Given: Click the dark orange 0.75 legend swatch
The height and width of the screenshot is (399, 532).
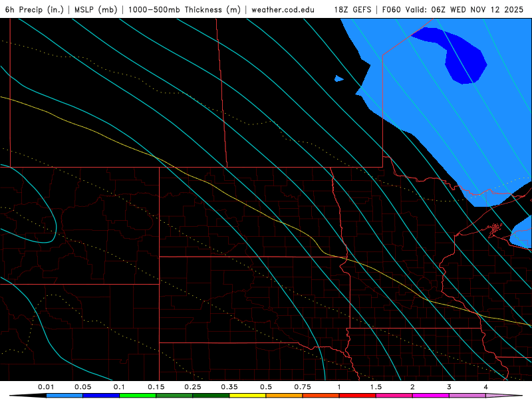Looking at the screenshot, I should click(321, 396).
